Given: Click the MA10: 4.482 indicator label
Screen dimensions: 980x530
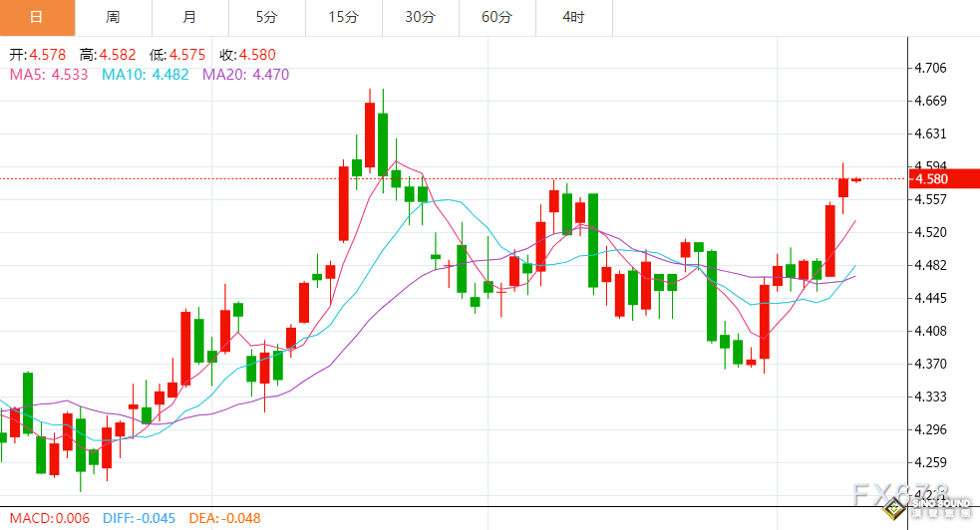Looking at the screenshot, I should point(145,75).
